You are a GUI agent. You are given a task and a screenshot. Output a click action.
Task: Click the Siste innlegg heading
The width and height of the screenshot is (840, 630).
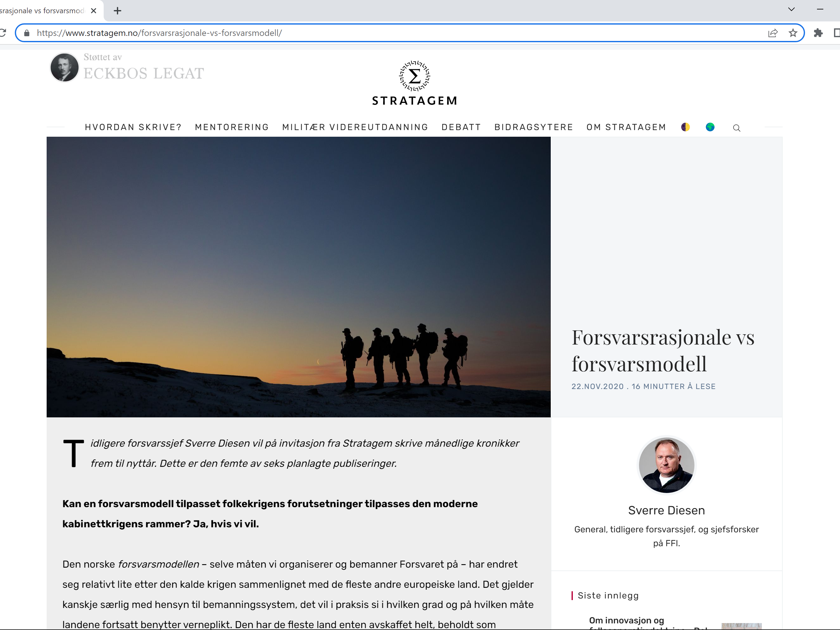(x=608, y=595)
